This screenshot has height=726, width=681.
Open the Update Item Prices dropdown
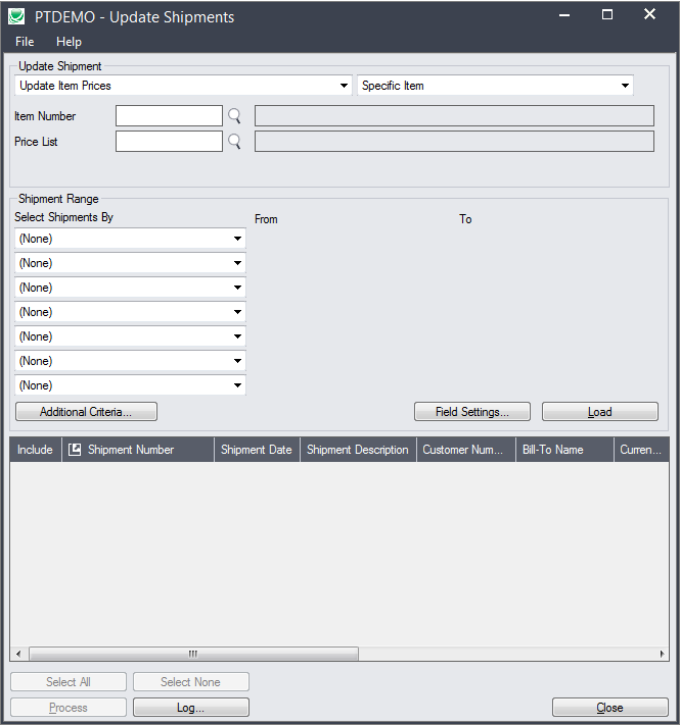point(183,86)
